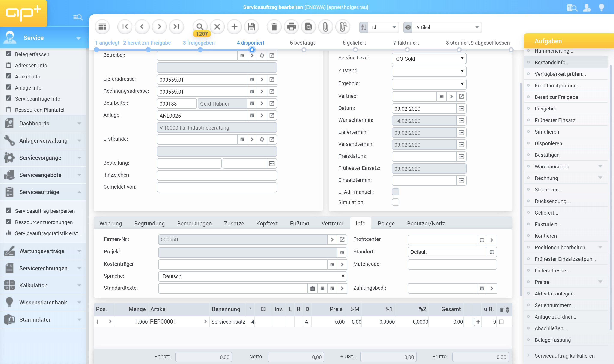Click the printer icon in toolbar
Image resolution: width=614 pixels, height=364 pixels.
coord(291,27)
